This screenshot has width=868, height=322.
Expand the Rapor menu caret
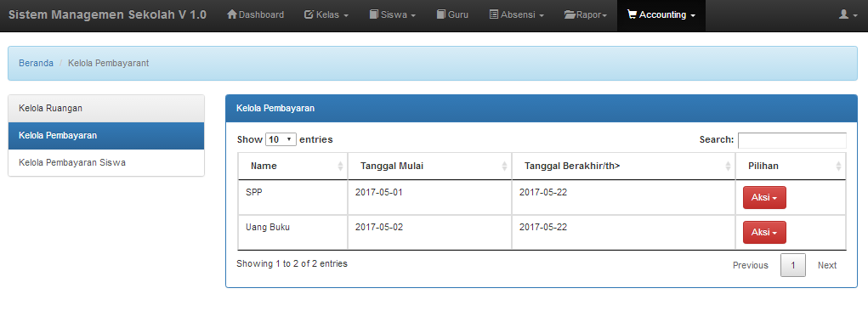tap(604, 16)
